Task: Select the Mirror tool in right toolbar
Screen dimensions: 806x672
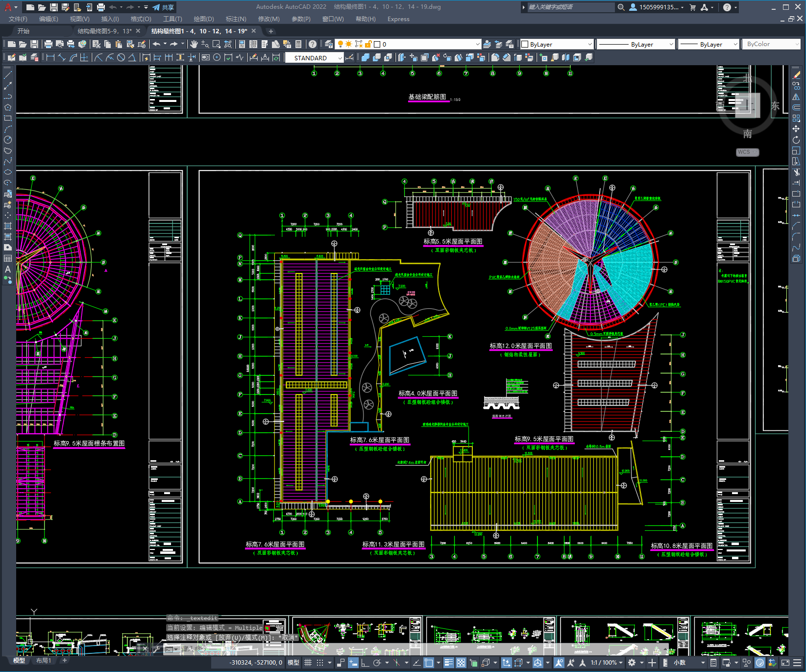Action: (x=796, y=97)
